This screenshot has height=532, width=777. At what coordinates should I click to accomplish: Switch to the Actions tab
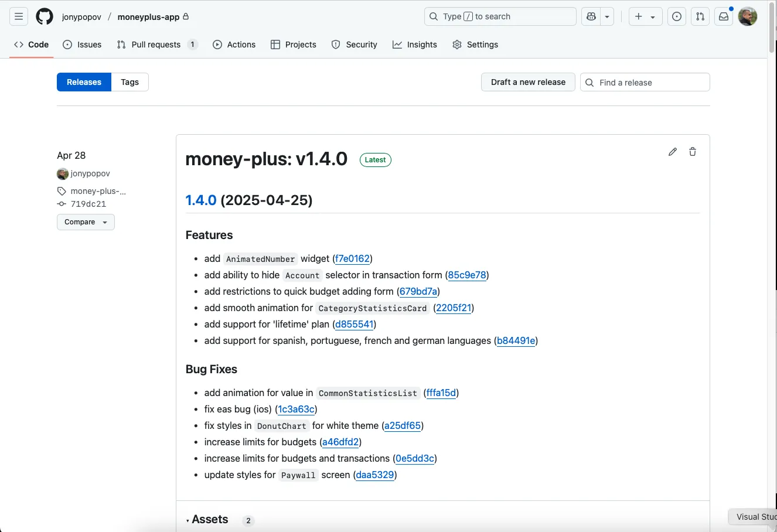click(x=234, y=45)
